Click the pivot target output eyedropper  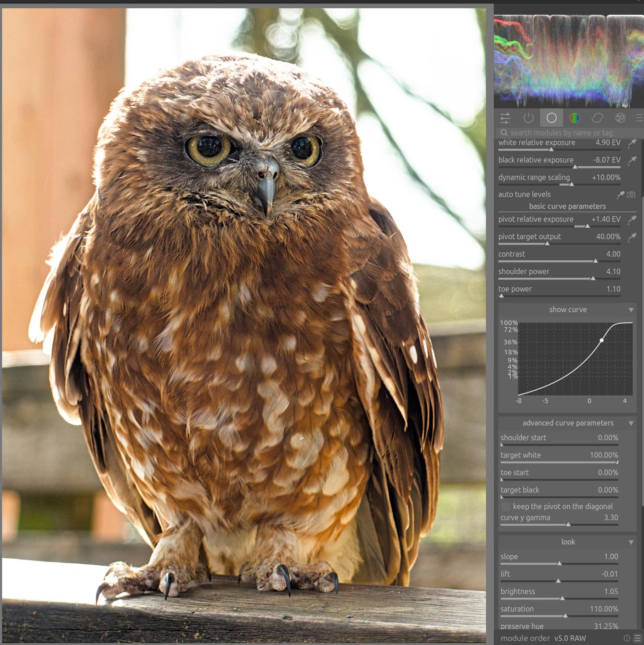pos(632,237)
